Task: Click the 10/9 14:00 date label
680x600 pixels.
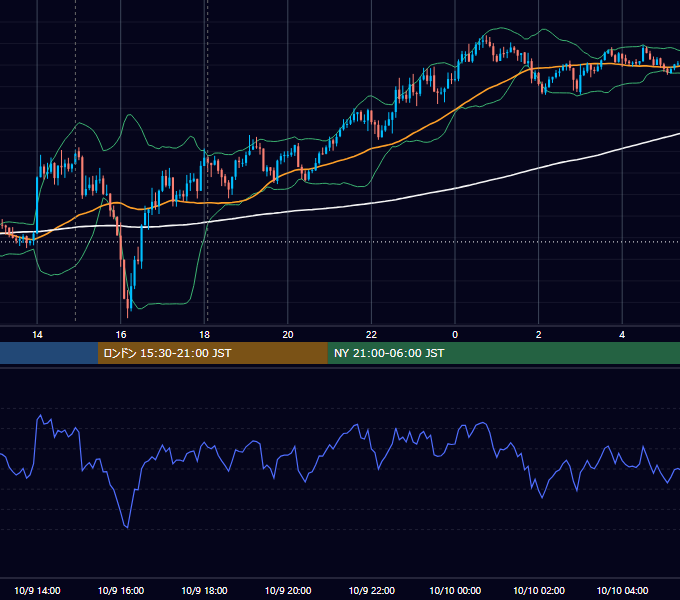Action: pyautogui.click(x=37, y=590)
